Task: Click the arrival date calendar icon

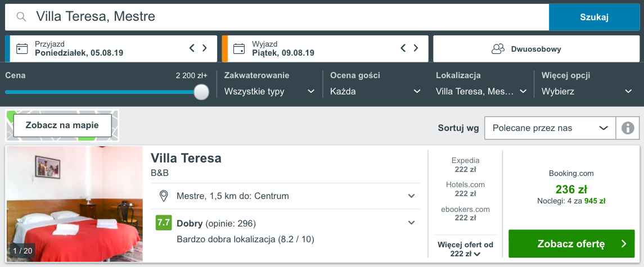Action: 22,49
